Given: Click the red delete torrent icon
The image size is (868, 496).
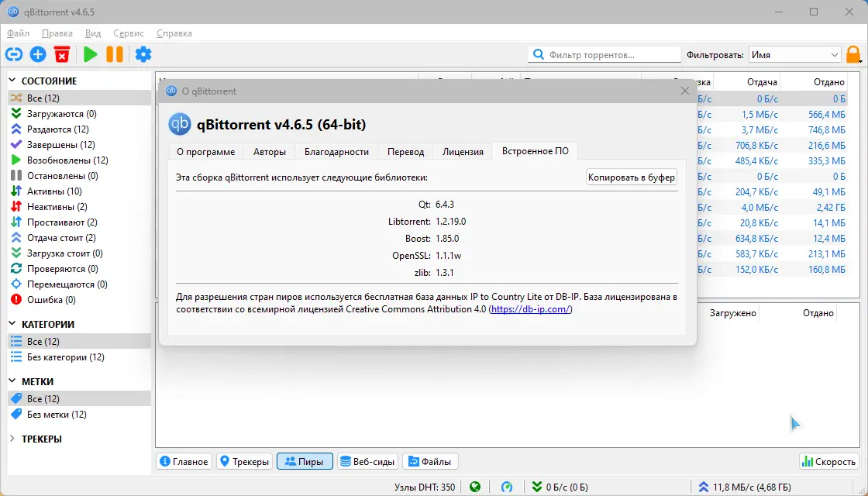Looking at the screenshot, I should click(62, 54).
